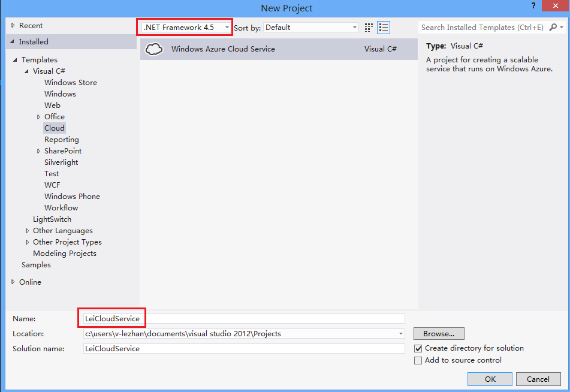The width and height of the screenshot is (570, 392).
Task: Open the .NET Framework 4.5 dropdown
Action: pyautogui.click(x=186, y=28)
